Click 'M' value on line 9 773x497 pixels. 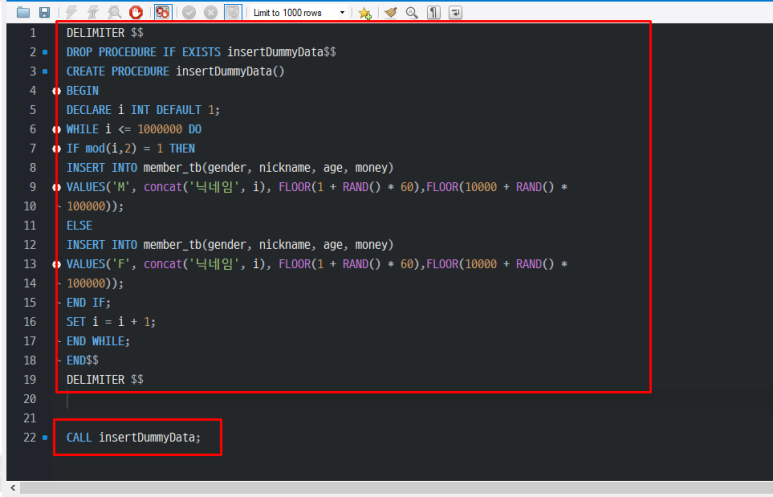[x=121, y=187]
